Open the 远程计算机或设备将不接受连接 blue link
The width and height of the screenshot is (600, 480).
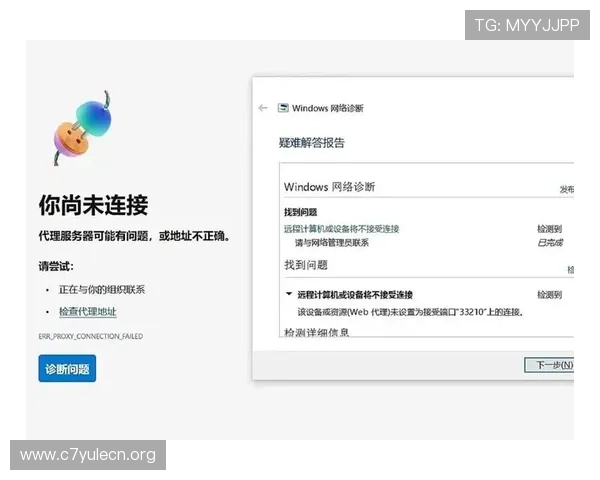341,229
